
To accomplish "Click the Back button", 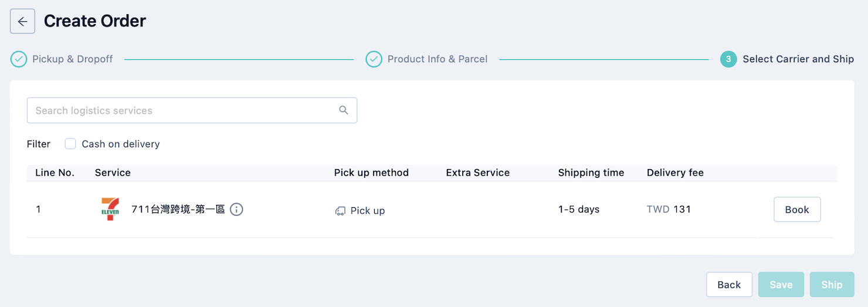I will [729, 285].
